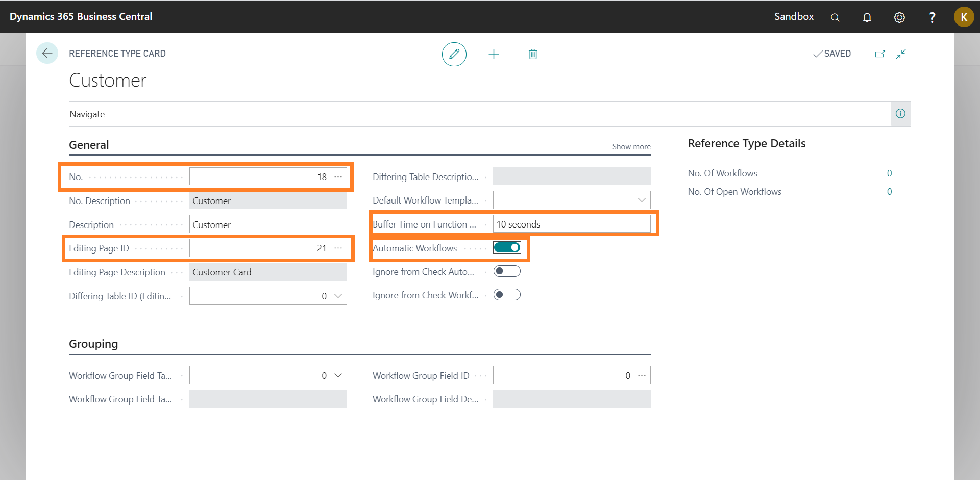The width and height of the screenshot is (980, 480).
Task: Open No. Of Workflows count link
Action: 889,173
